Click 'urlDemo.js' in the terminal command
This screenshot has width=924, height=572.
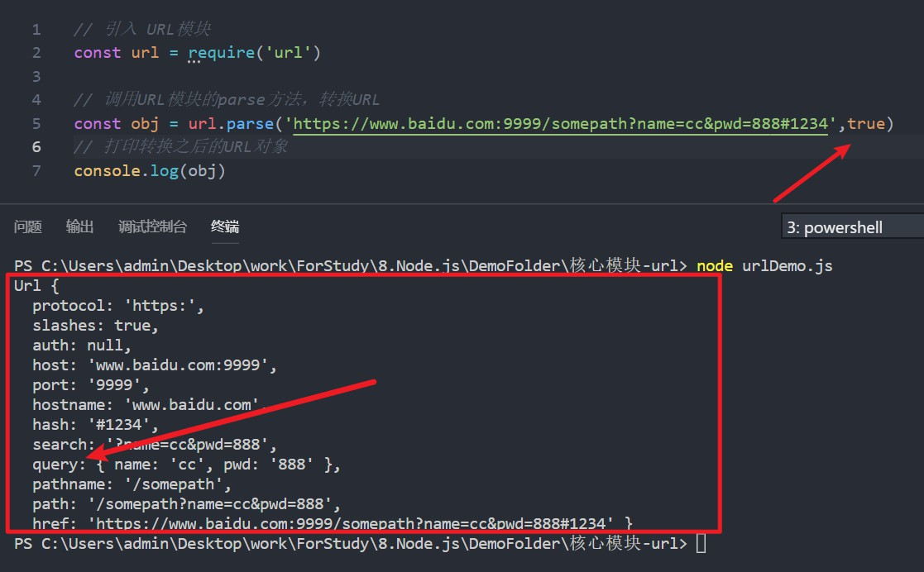point(788,265)
